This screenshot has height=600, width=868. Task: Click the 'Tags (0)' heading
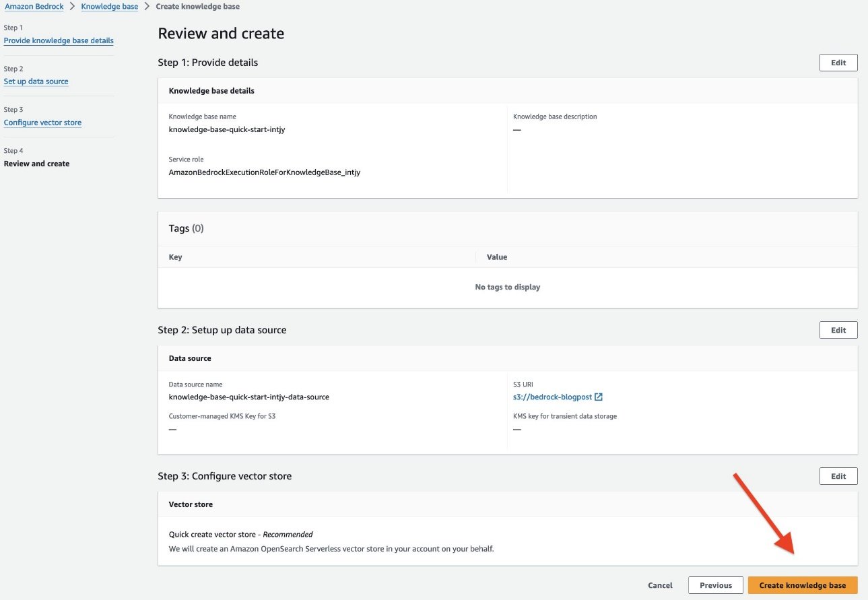tap(186, 228)
